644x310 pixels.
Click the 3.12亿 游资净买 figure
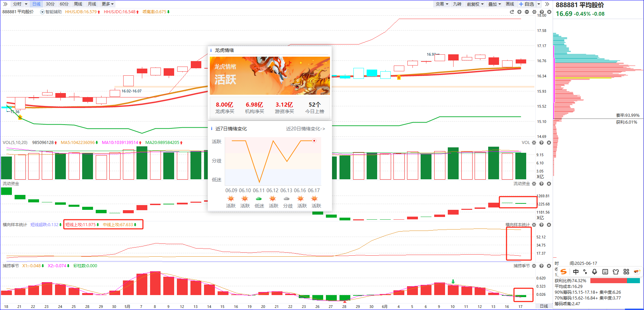pos(284,108)
